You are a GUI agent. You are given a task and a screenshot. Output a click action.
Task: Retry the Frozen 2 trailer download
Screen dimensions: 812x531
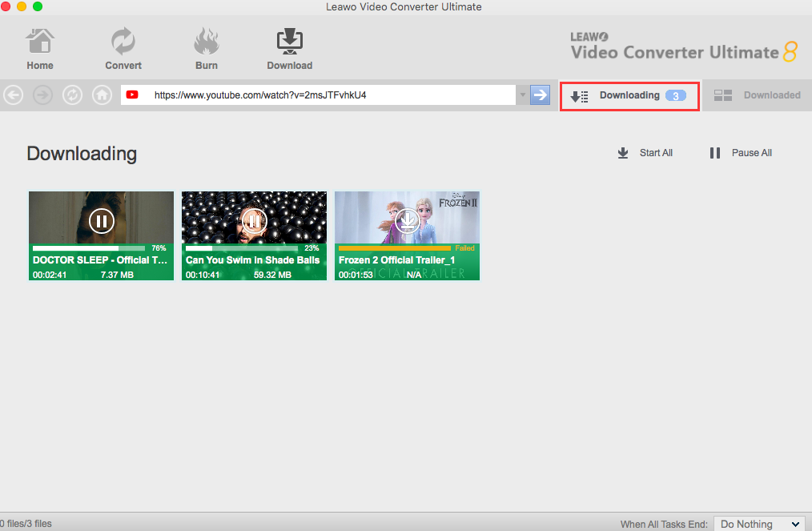408,221
